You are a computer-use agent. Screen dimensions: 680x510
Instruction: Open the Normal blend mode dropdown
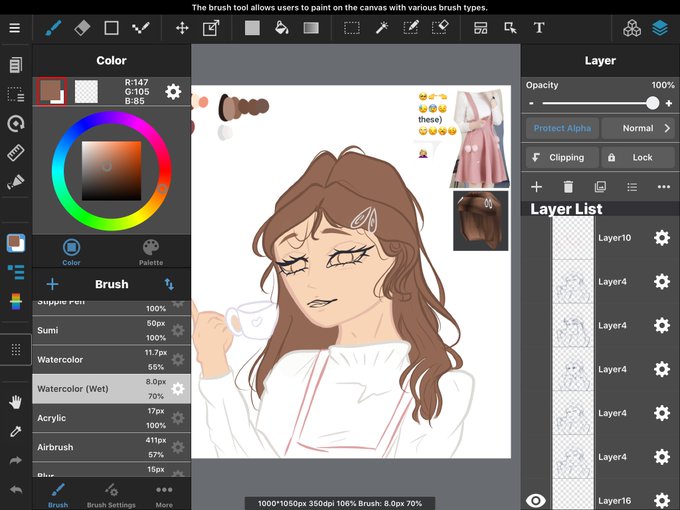[638, 128]
